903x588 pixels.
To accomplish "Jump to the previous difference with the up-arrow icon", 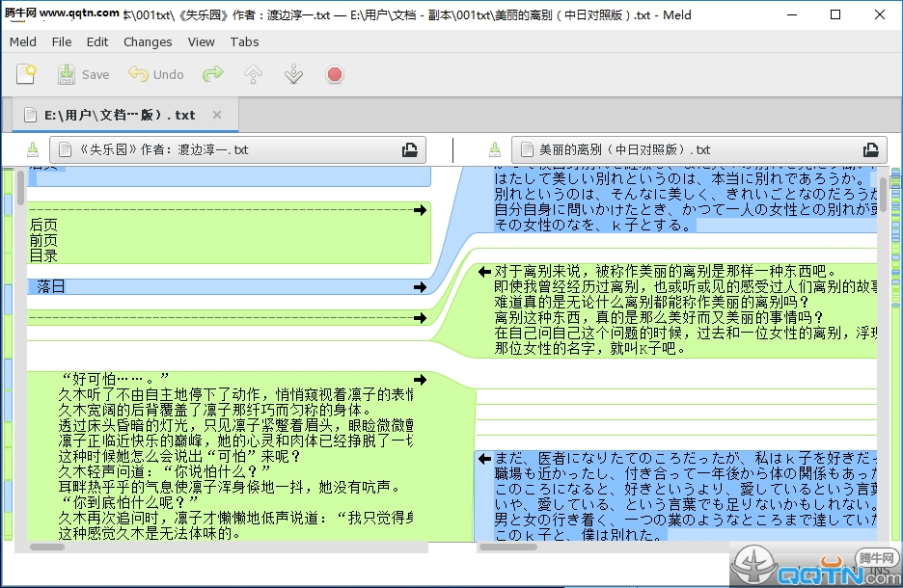I will [253, 74].
